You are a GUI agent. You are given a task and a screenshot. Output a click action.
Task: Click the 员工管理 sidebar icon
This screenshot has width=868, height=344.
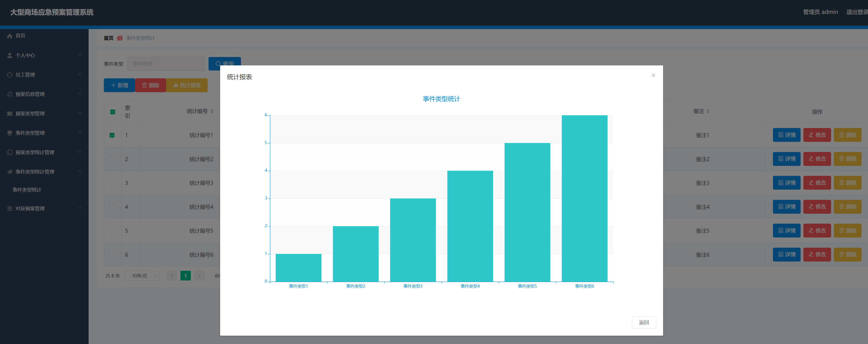point(10,75)
